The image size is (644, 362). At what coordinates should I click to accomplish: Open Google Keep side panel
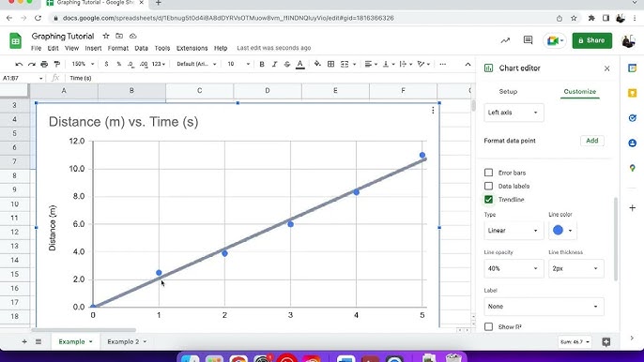632,93
